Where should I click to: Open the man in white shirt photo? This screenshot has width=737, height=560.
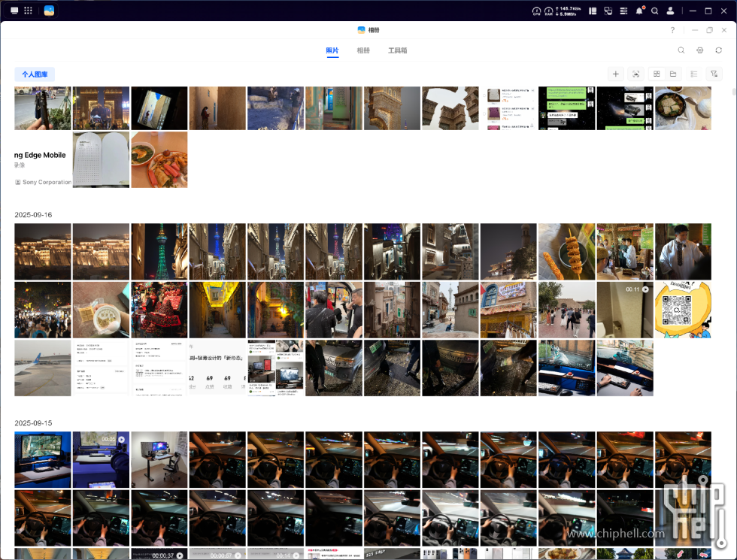pyautogui.click(x=683, y=252)
